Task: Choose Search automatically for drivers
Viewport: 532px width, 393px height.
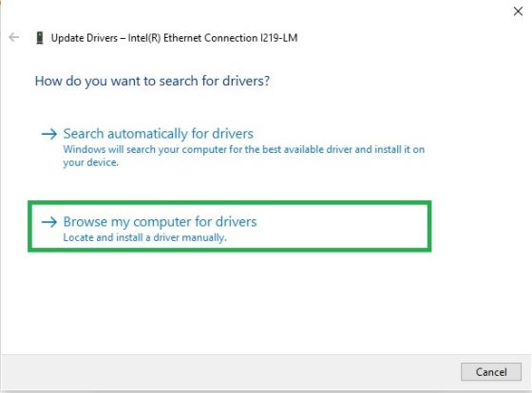Action: pos(158,134)
